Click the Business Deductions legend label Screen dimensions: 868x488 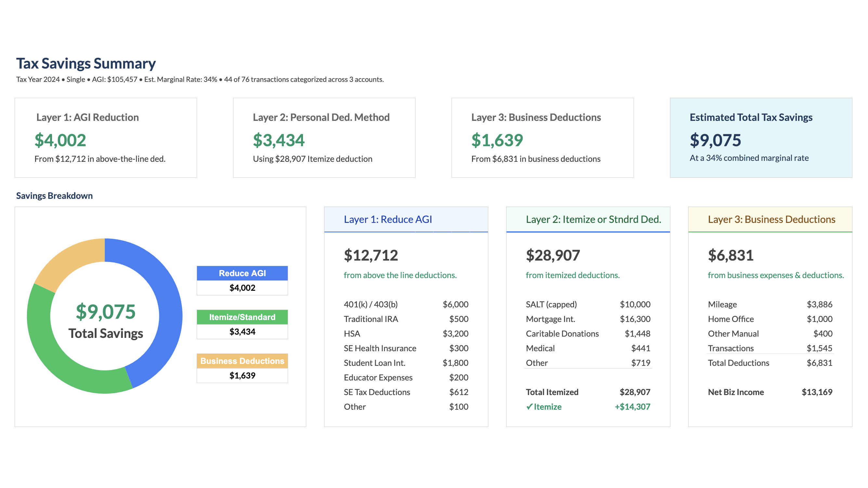(242, 361)
